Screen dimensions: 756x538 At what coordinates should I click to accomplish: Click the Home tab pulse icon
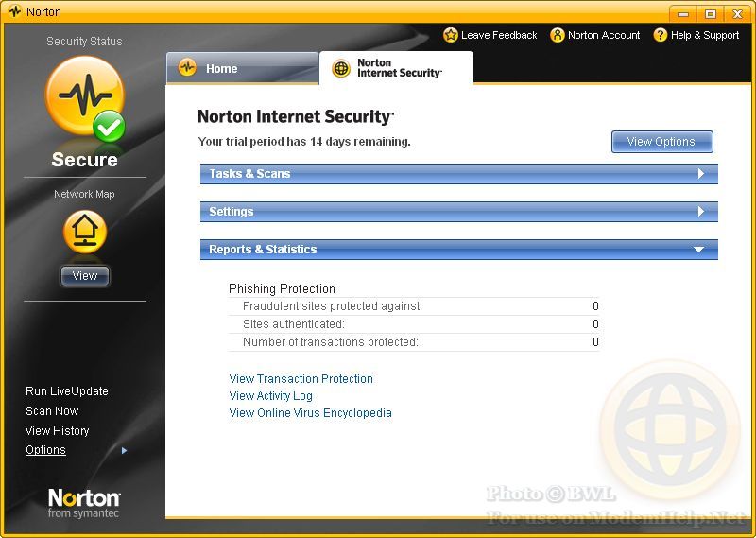click(187, 67)
